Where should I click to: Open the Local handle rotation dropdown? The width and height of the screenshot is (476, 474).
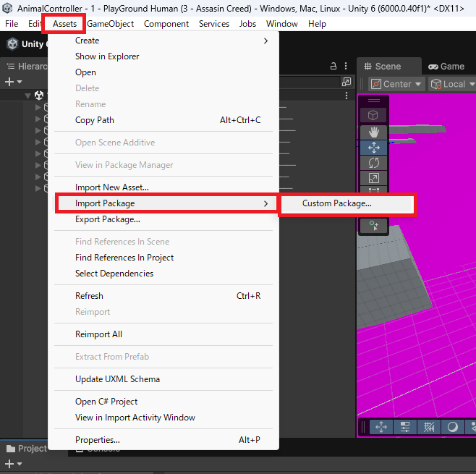[x=452, y=84]
